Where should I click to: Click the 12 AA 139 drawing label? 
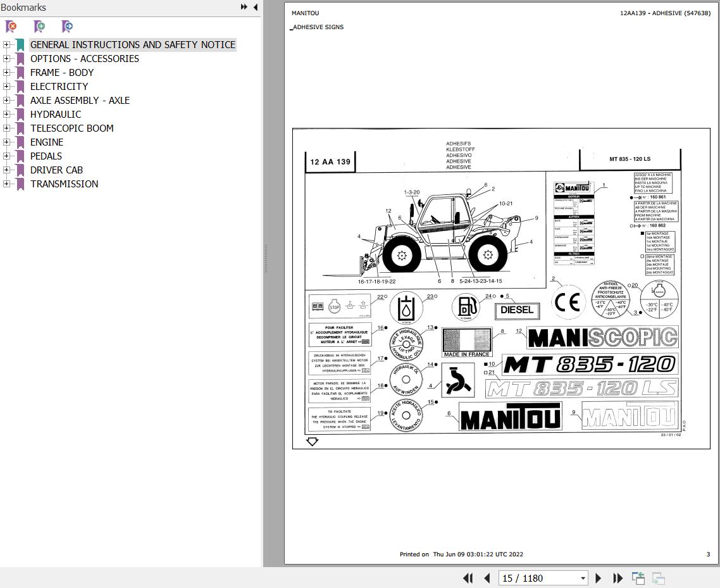click(330, 161)
